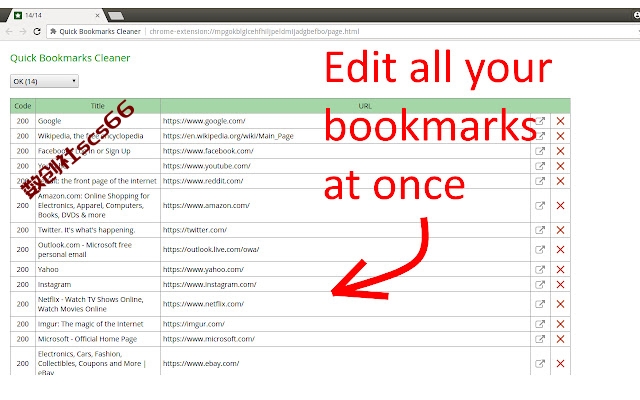640x400 pixels.
Task: Open amazon.com external link icon
Action: click(540, 205)
